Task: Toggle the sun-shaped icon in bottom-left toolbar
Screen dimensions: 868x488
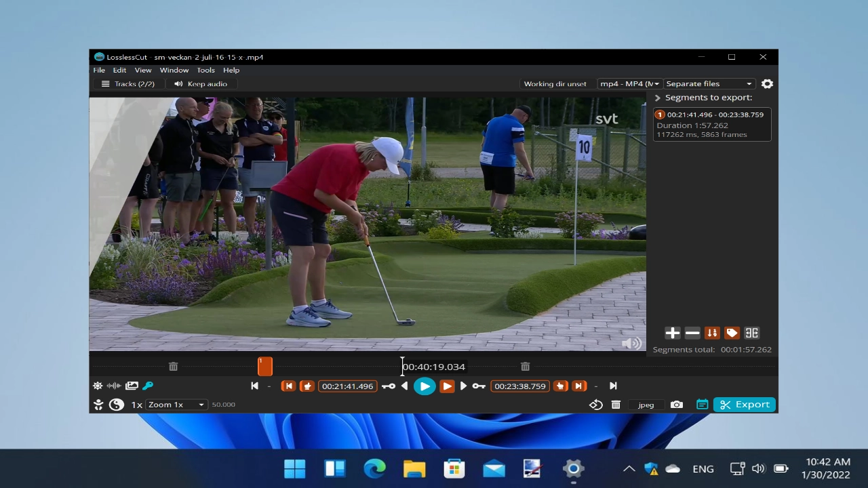Action: coord(98,386)
